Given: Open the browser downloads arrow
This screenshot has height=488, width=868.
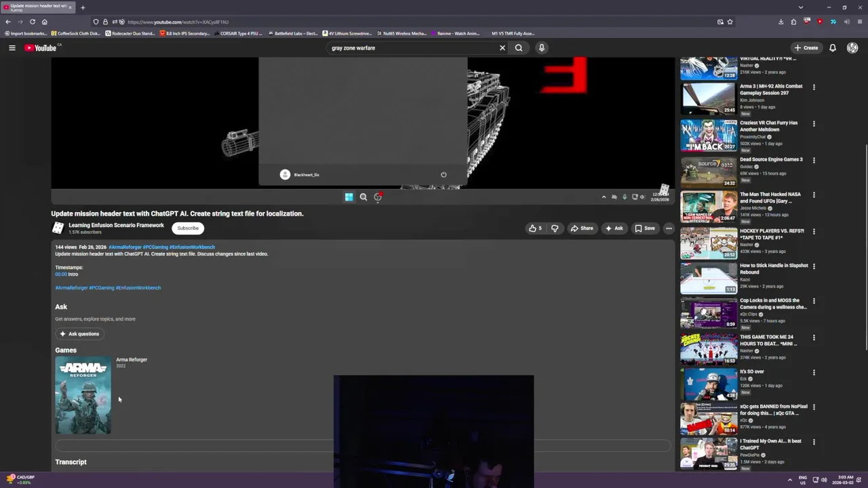Looking at the screenshot, I should (x=781, y=22).
